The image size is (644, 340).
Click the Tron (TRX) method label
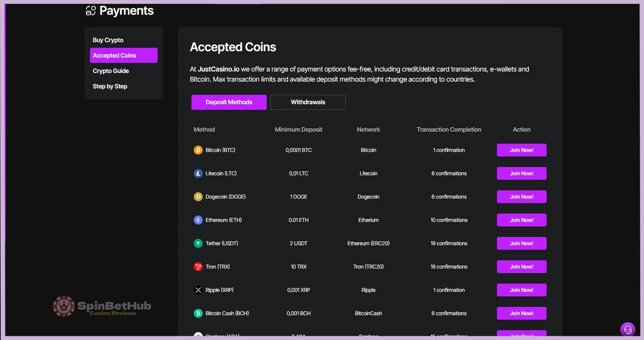click(218, 267)
